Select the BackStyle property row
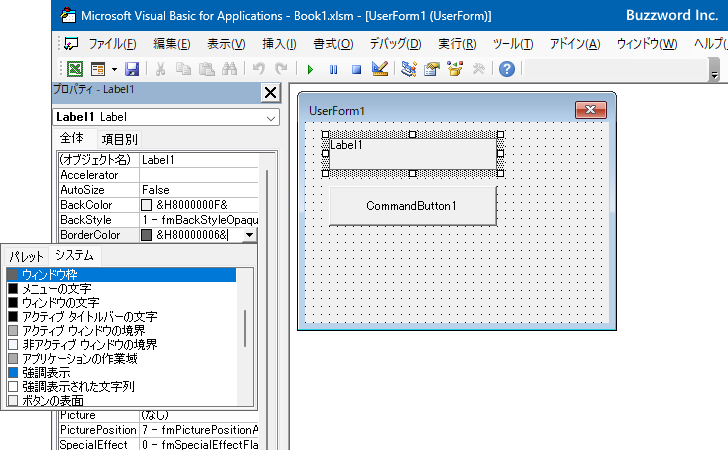728x450 pixels. pos(158,220)
